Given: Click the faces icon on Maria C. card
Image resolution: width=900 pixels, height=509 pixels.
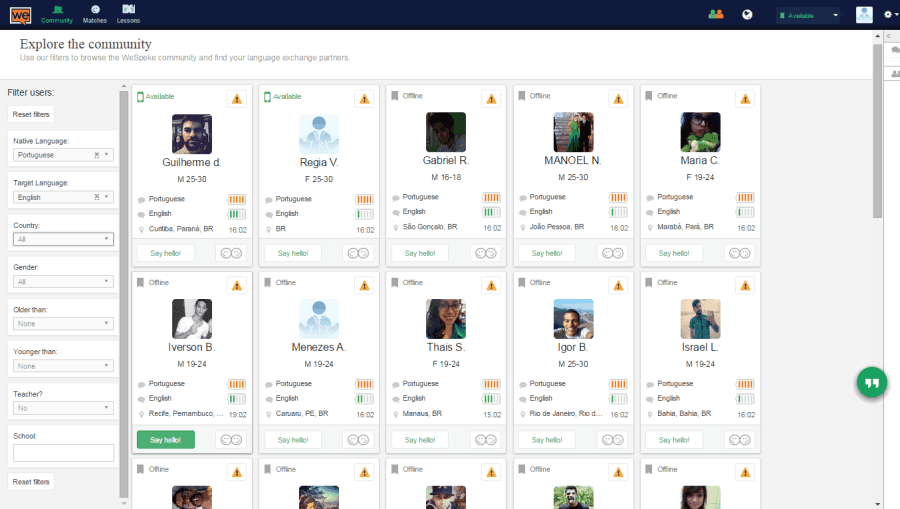Looking at the screenshot, I should [x=739, y=253].
